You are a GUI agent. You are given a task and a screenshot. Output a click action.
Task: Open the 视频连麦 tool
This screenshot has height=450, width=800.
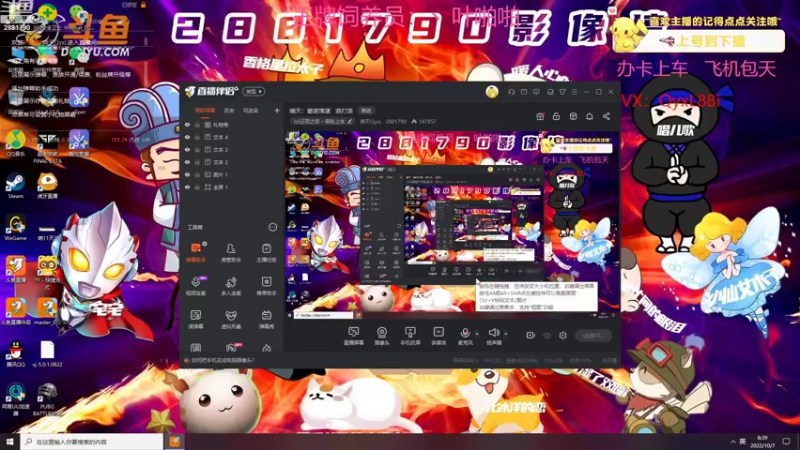[x=195, y=286]
